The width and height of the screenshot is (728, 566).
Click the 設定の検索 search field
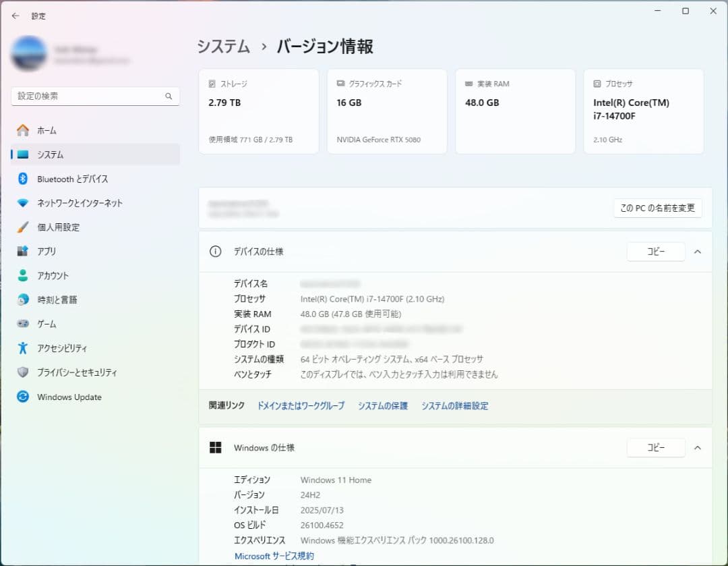pyautogui.click(x=95, y=96)
